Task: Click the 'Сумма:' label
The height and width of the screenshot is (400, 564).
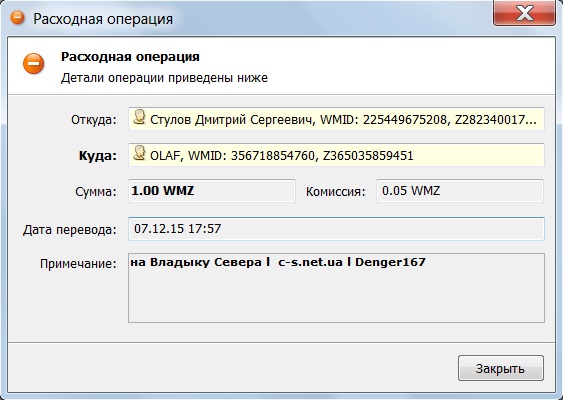Action: click(x=96, y=192)
